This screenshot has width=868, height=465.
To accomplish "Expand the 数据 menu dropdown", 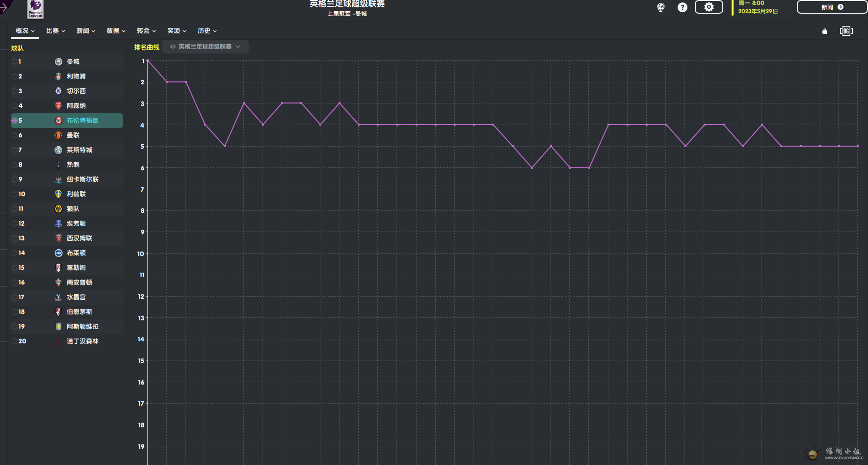I will click(116, 31).
